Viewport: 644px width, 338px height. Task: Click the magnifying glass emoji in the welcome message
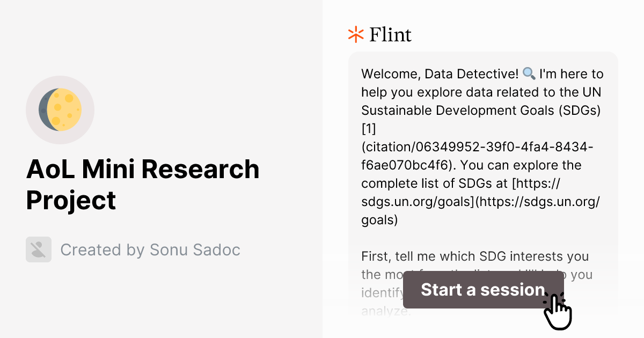(x=529, y=74)
